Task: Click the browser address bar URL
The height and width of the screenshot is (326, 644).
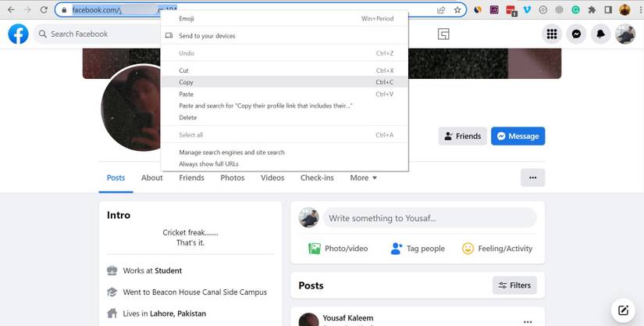Action: pos(125,10)
